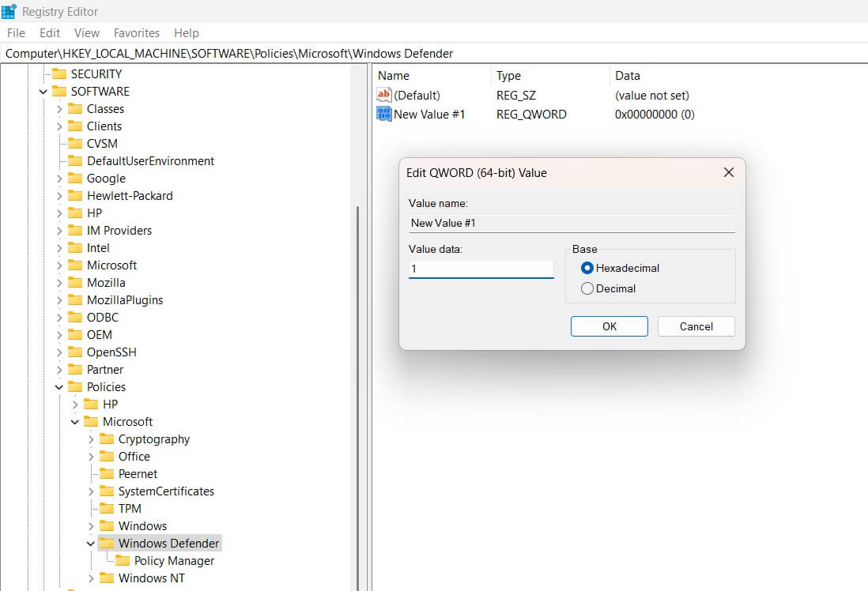Select the Decimal base option
868x591 pixels.
(x=588, y=288)
